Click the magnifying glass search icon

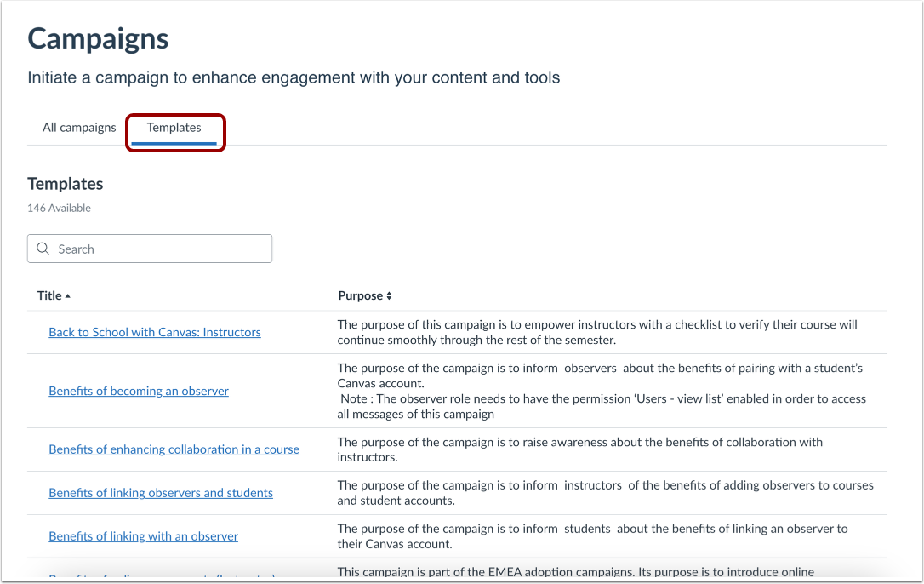43,249
